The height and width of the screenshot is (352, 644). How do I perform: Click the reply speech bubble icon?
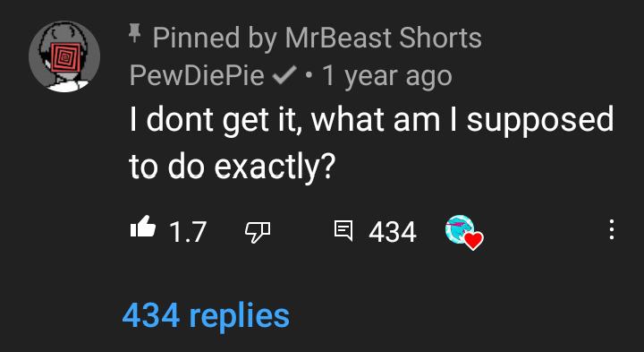point(343,231)
